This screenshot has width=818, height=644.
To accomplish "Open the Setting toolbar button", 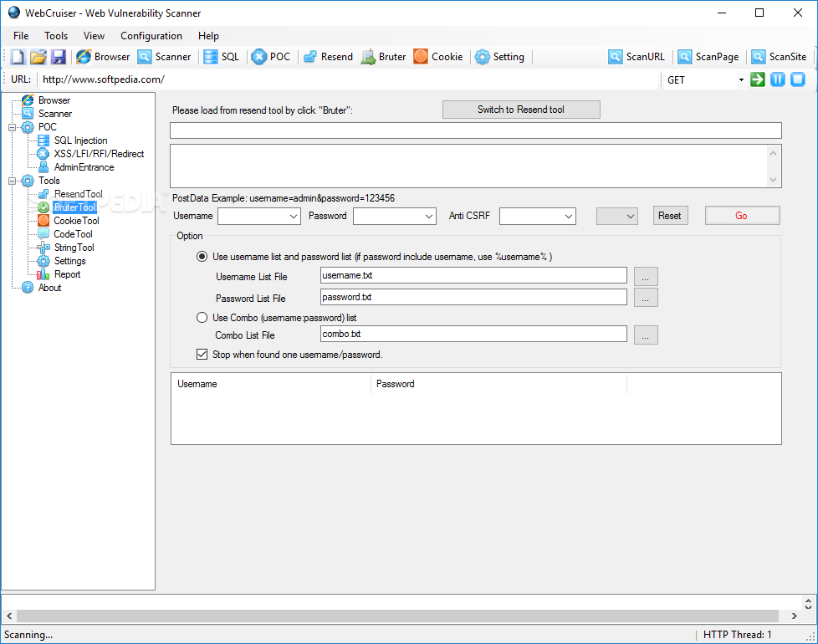I will coord(500,57).
